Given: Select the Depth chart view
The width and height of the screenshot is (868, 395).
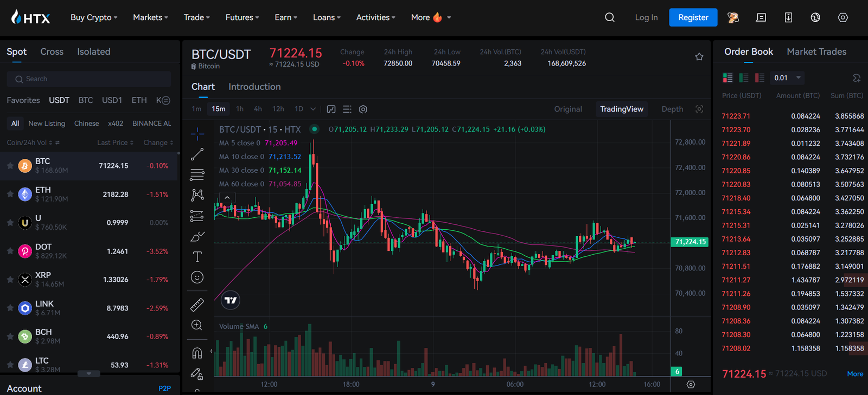Looking at the screenshot, I should coord(672,109).
